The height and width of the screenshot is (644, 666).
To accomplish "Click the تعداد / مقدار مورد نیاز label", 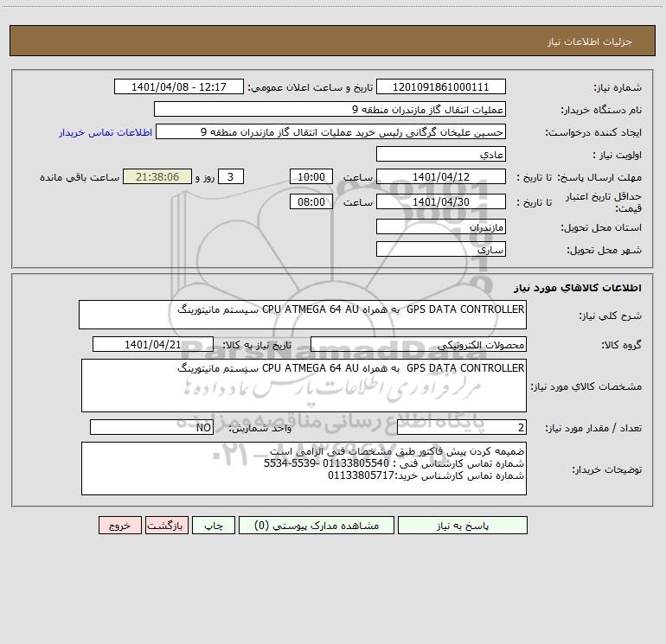I will tap(593, 428).
